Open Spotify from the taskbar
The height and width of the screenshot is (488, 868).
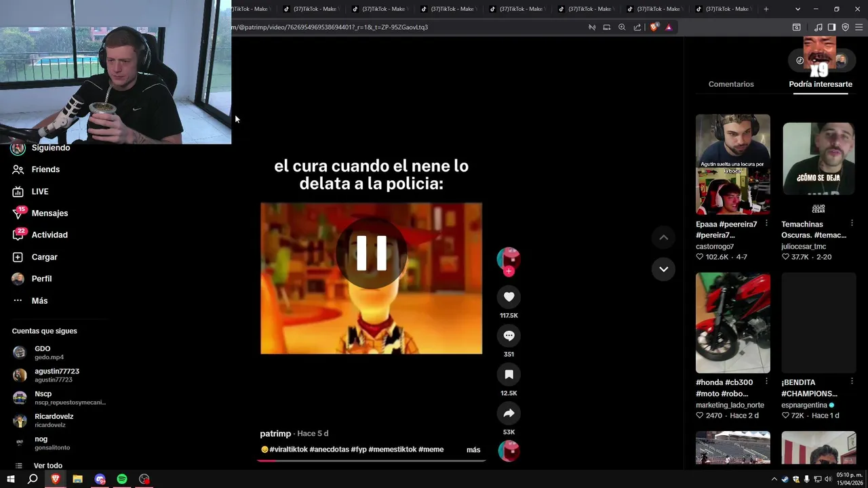[x=122, y=479]
